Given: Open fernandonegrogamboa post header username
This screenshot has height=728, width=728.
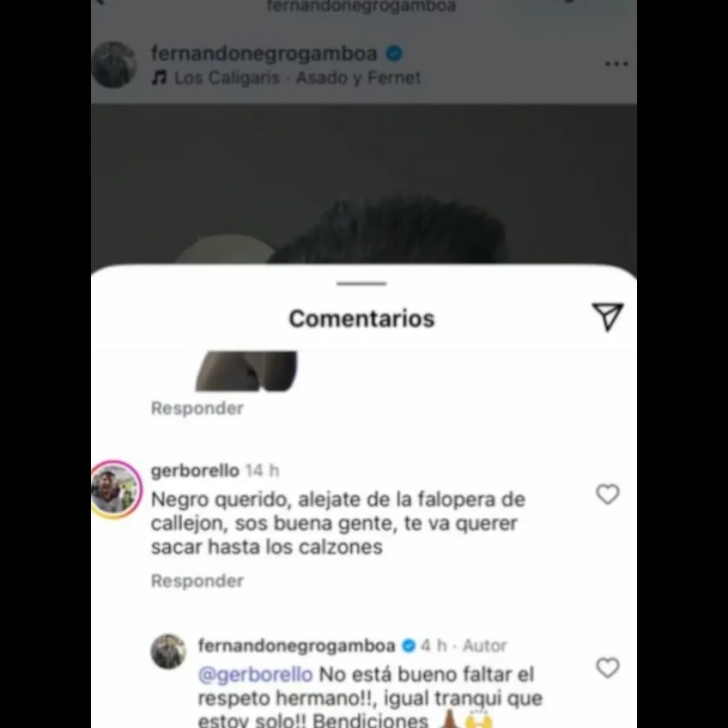Looking at the screenshot, I should tap(264, 53).
